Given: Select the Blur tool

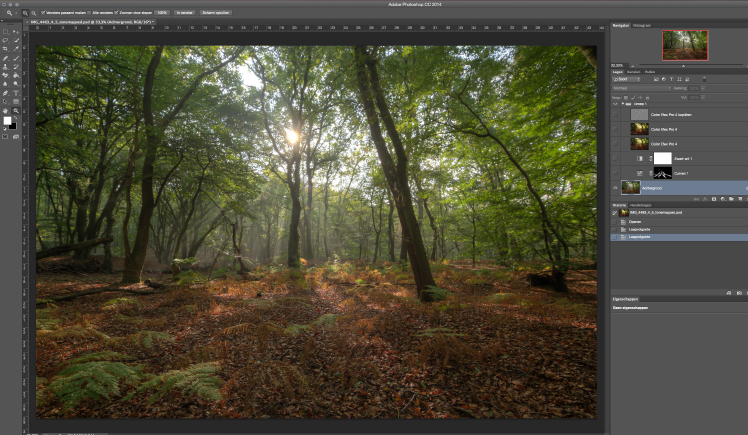Looking at the screenshot, I should 5,84.
